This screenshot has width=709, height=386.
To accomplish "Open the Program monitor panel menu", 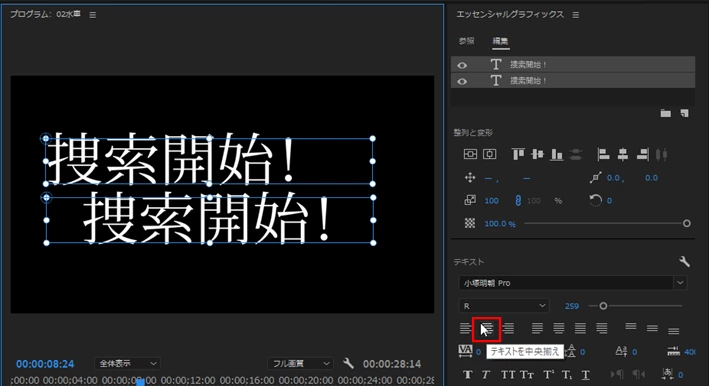I will point(93,15).
